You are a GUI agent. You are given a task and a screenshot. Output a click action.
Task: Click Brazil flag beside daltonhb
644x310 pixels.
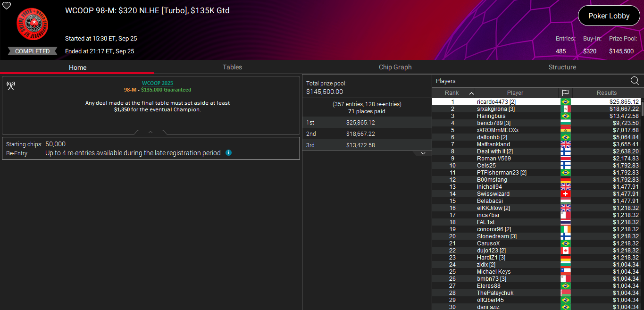coord(565,137)
